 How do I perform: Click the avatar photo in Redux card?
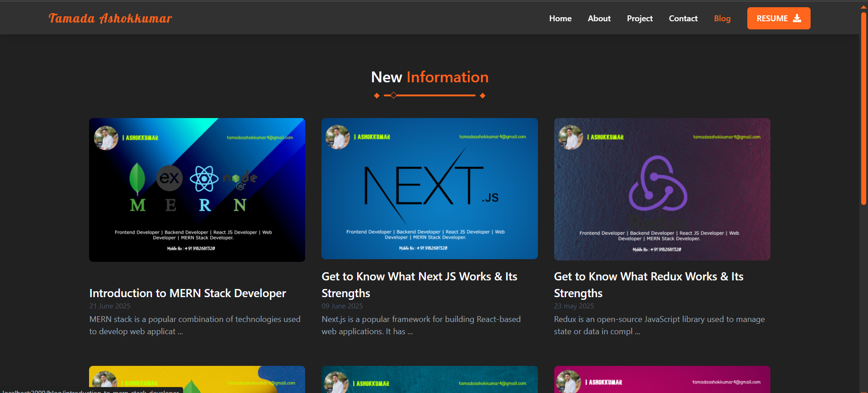[571, 137]
